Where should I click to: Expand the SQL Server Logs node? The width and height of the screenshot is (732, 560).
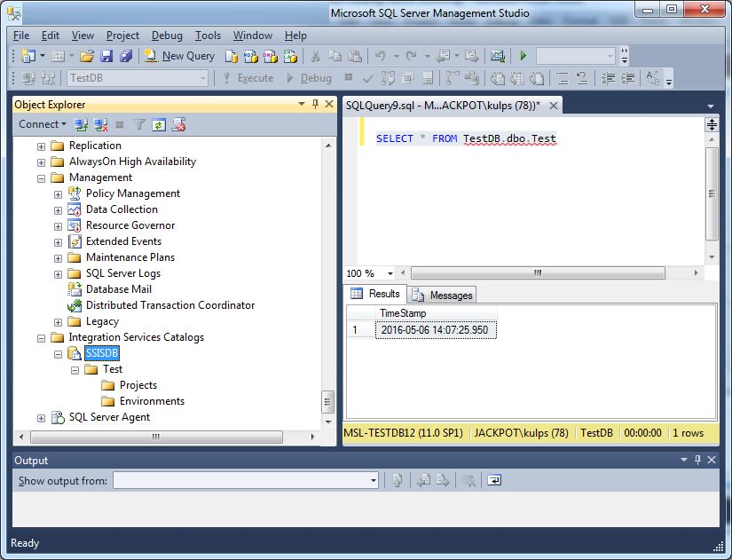coord(58,274)
